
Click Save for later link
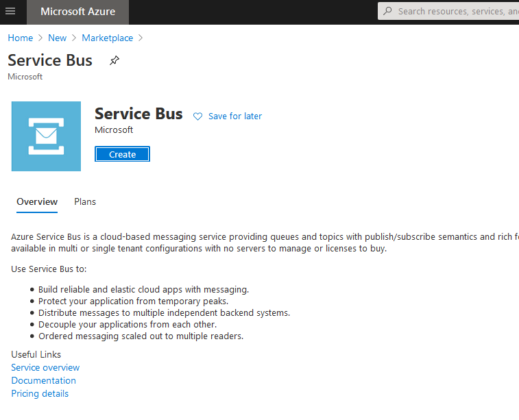(235, 116)
